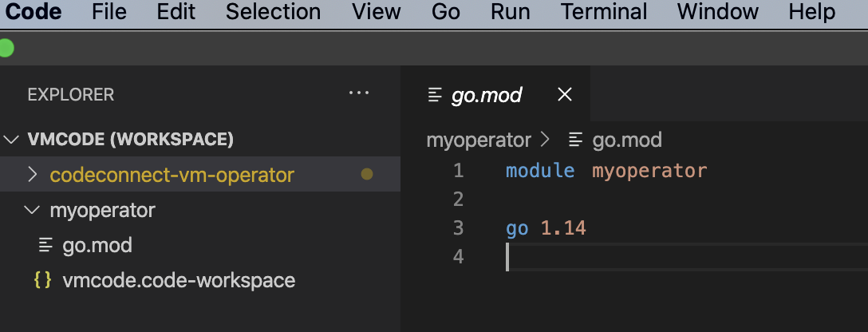Open the File menu
Viewport: 868px width, 332px height.
(x=109, y=12)
